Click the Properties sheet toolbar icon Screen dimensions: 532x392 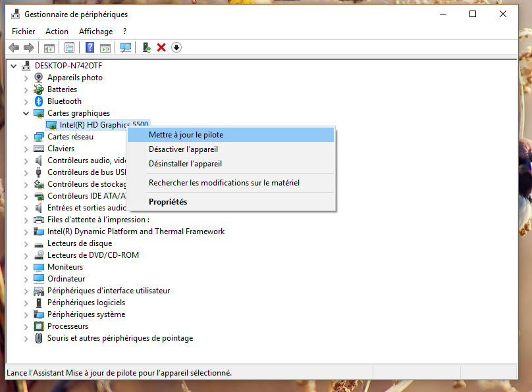[x=69, y=48]
